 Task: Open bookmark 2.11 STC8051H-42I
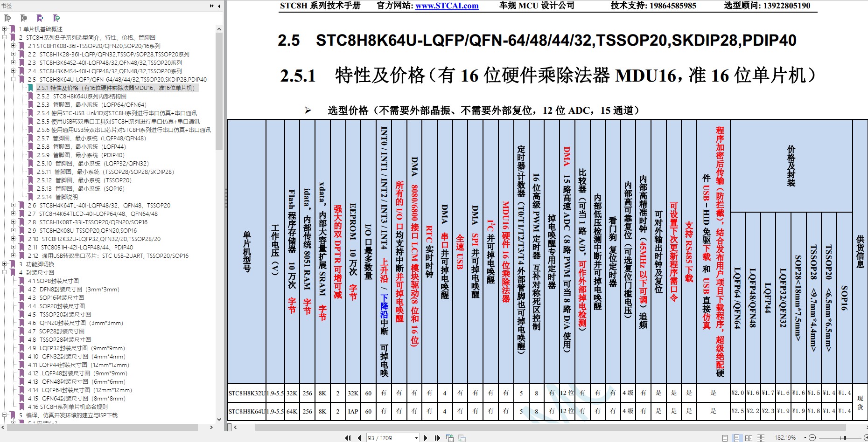(x=80, y=247)
